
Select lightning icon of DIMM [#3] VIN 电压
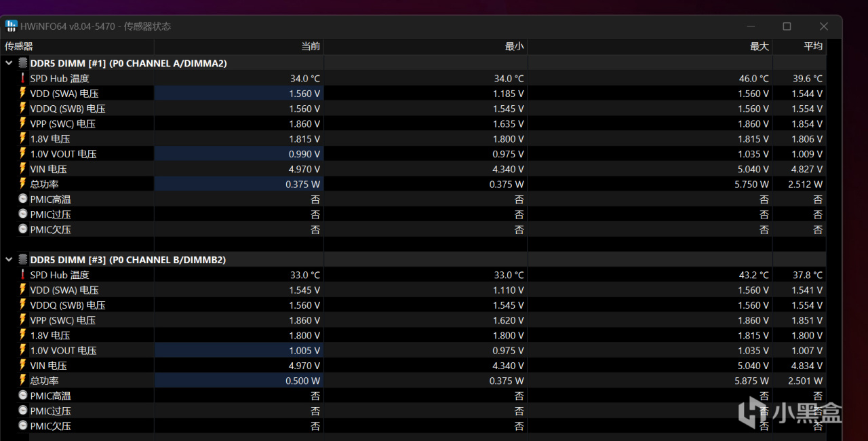tap(23, 366)
